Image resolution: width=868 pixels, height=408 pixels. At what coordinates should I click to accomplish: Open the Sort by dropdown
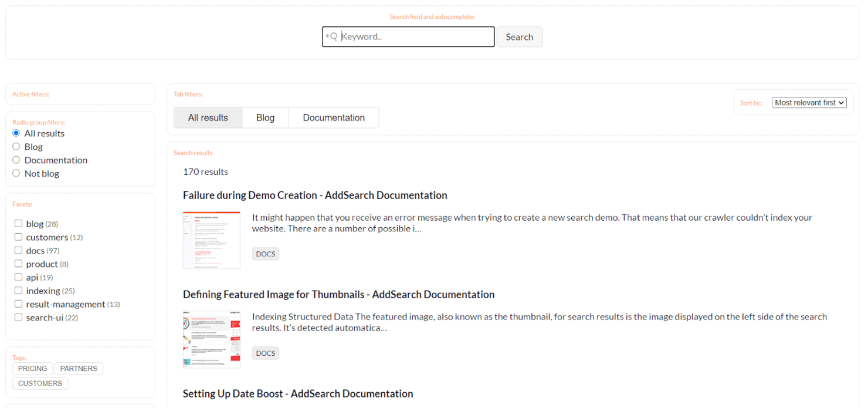pos(809,103)
